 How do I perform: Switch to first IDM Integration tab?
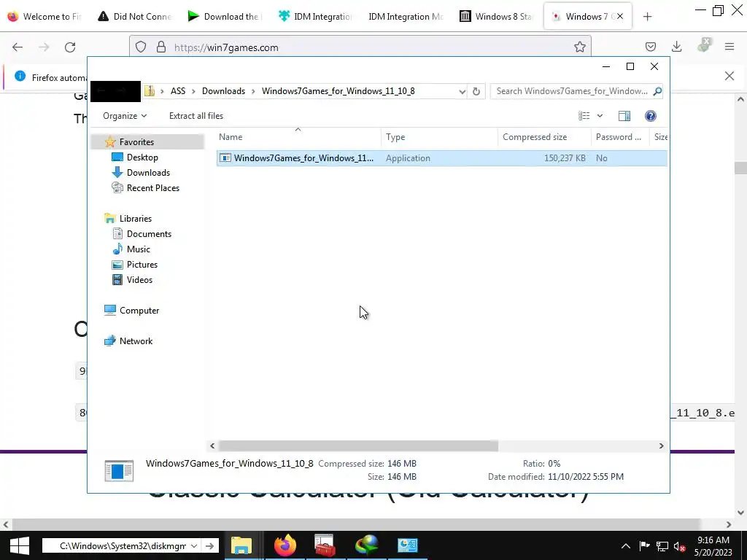[315, 17]
